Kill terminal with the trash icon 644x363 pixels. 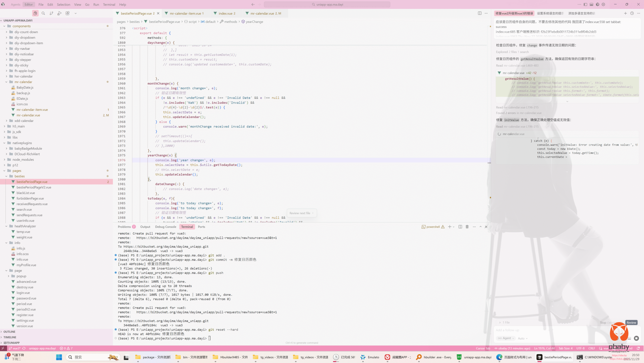click(x=467, y=227)
